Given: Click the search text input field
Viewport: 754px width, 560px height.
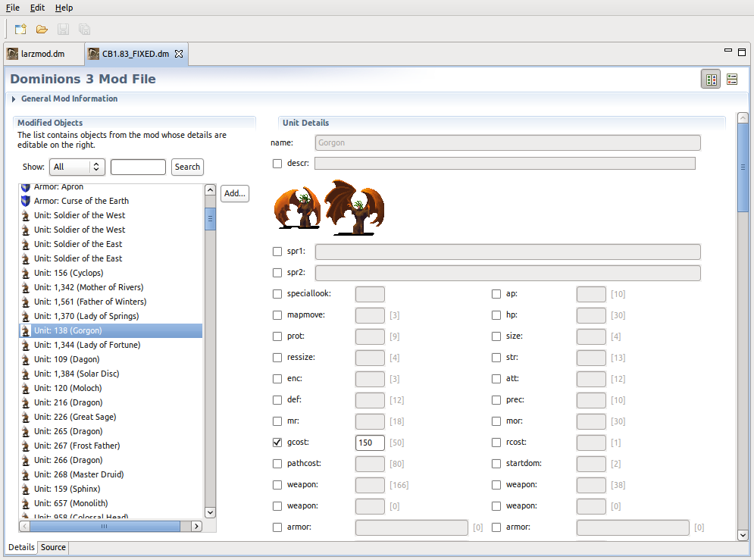Looking at the screenshot, I should click(138, 167).
